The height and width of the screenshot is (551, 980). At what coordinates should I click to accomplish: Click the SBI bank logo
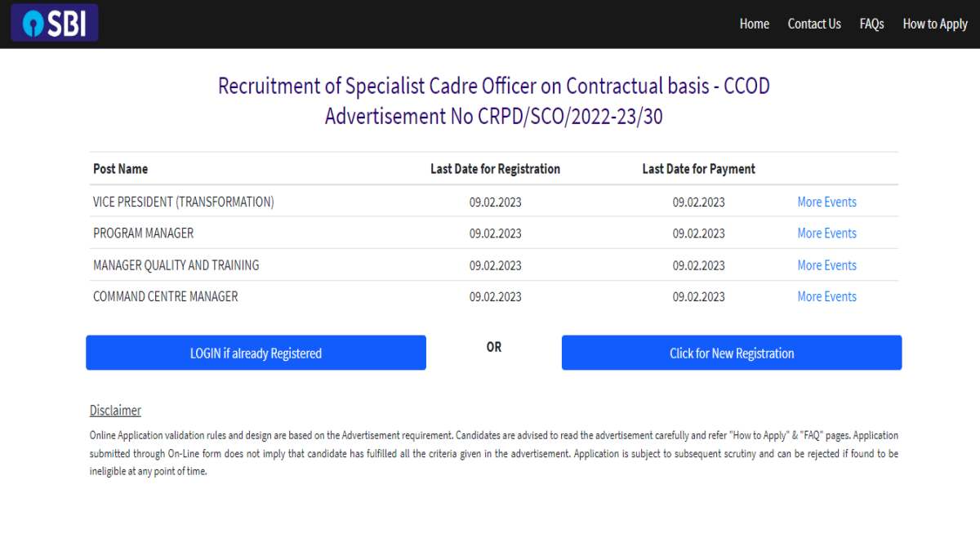coord(52,23)
